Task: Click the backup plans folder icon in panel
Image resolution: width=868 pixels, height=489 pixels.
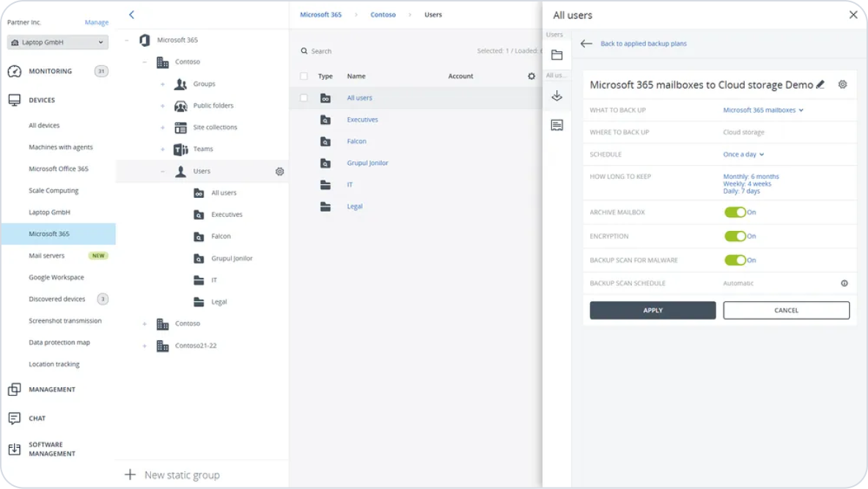Action: [556, 53]
